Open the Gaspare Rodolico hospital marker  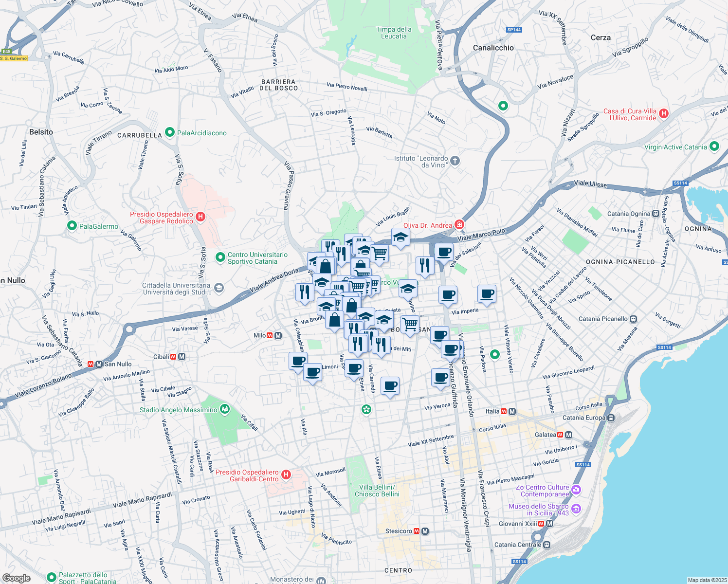coord(200,217)
